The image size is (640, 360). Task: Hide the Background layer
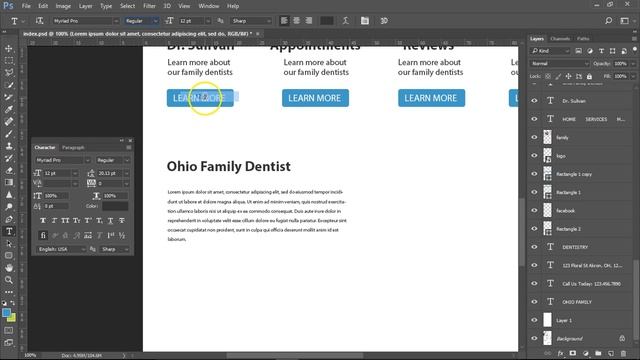tap(534, 338)
